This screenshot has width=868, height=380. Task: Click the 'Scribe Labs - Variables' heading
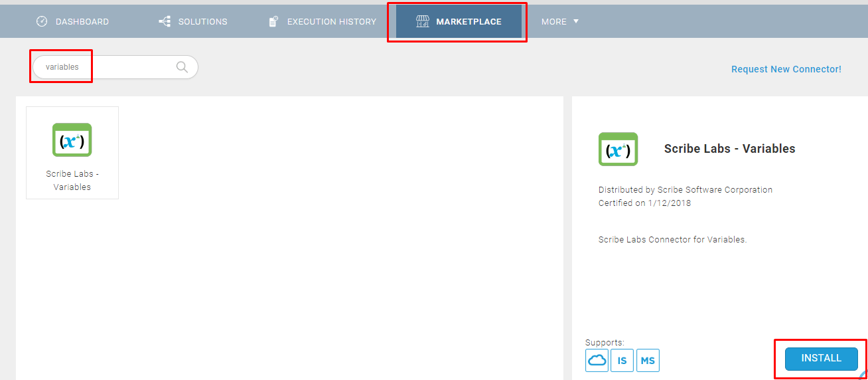[729, 149]
